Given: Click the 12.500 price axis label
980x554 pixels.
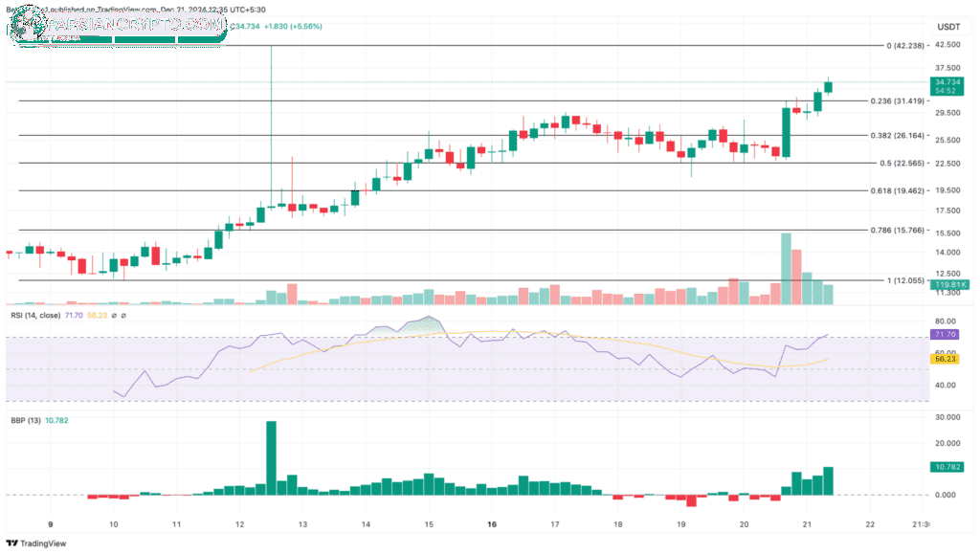Looking at the screenshot, I should [947, 274].
